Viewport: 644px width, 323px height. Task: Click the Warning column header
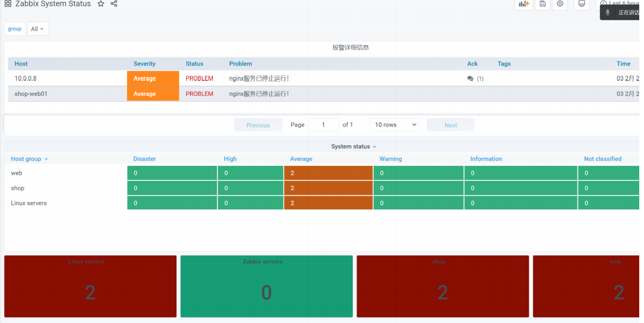pyautogui.click(x=390, y=159)
